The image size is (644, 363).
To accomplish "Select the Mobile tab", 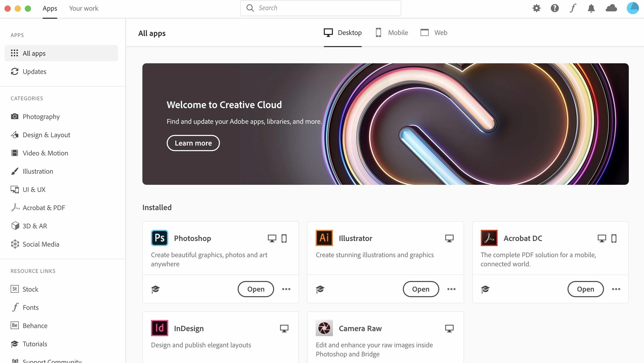I will click(x=392, y=33).
